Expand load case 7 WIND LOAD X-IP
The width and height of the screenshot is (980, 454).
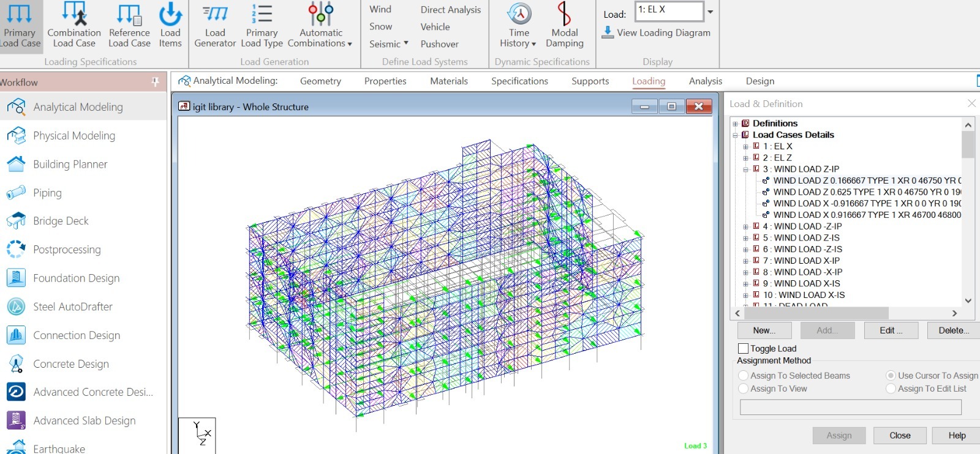tap(745, 261)
